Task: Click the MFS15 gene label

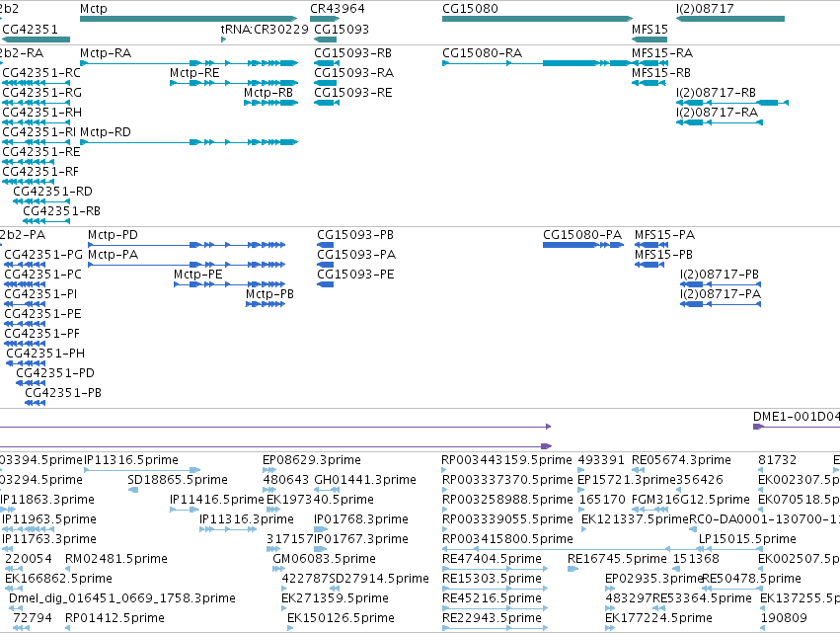Action: click(x=649, y=29)
